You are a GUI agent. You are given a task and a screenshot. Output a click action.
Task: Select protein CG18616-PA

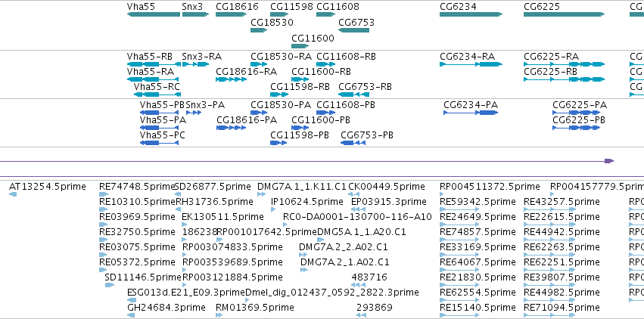[x=232, y=128]
